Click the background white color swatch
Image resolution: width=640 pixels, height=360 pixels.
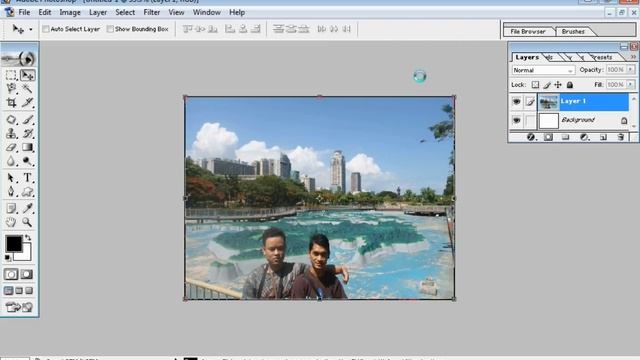click(25, 255)
